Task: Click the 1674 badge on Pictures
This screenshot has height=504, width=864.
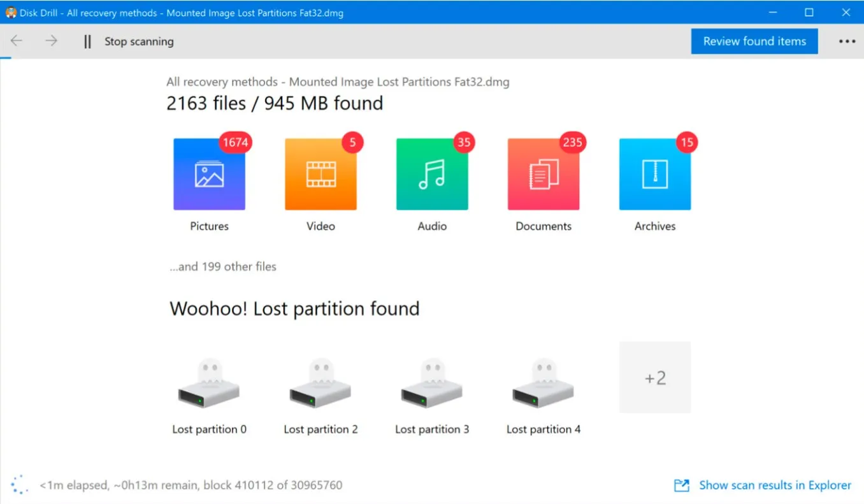Action: coord(236,142)
